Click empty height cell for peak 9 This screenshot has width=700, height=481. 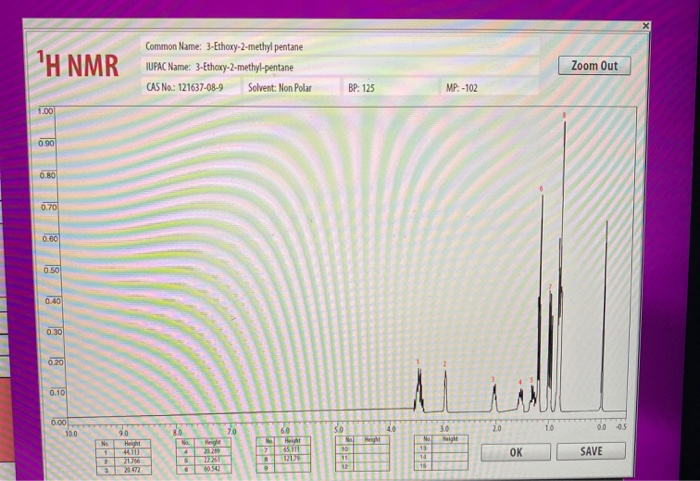293,467
